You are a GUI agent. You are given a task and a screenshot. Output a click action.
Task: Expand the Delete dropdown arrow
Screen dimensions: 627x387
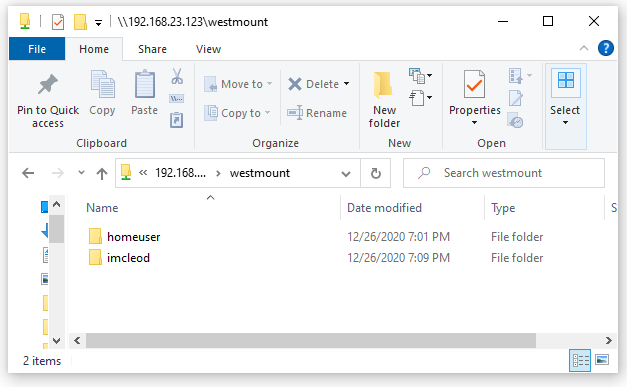point(346,84)
